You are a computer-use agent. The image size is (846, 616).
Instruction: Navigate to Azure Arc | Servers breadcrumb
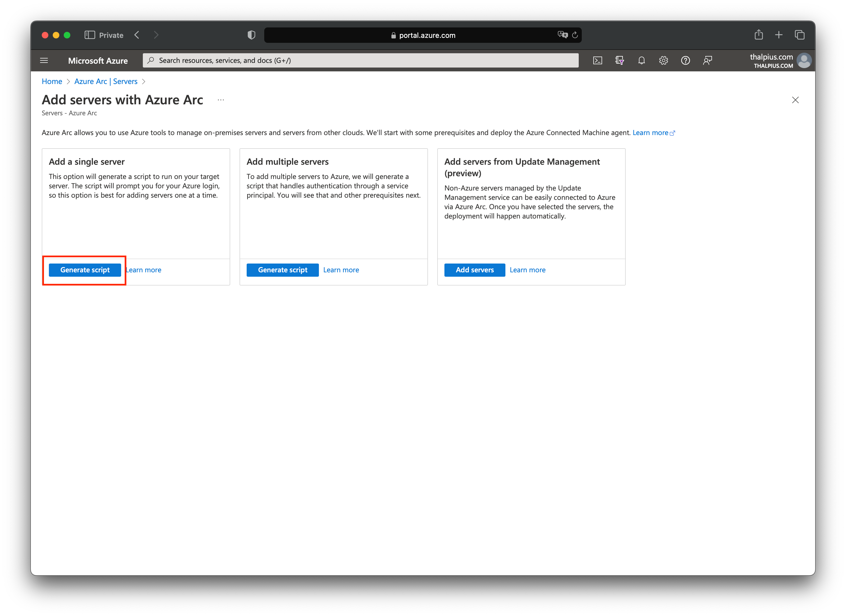coord(105,81)
